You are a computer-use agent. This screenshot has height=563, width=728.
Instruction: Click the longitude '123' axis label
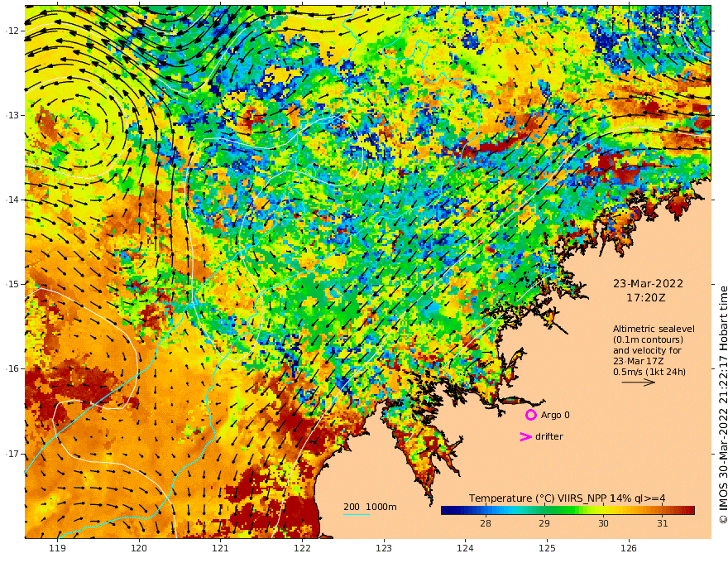point(384,549)
